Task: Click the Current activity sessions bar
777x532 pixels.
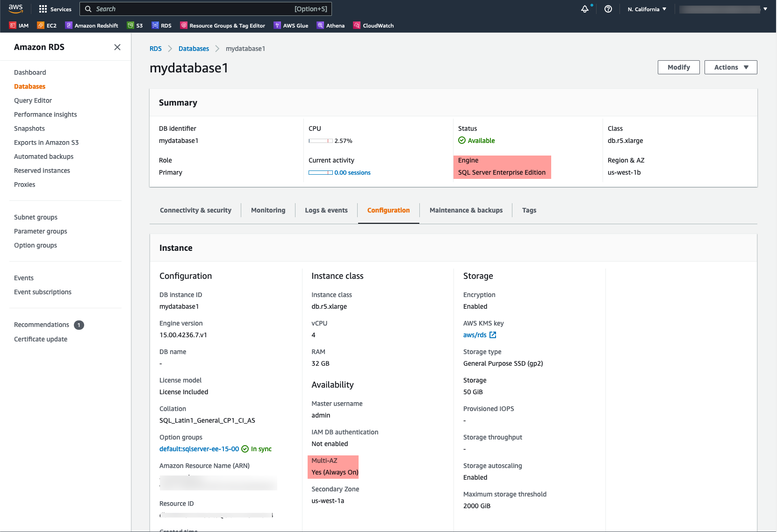Action: 321,172
